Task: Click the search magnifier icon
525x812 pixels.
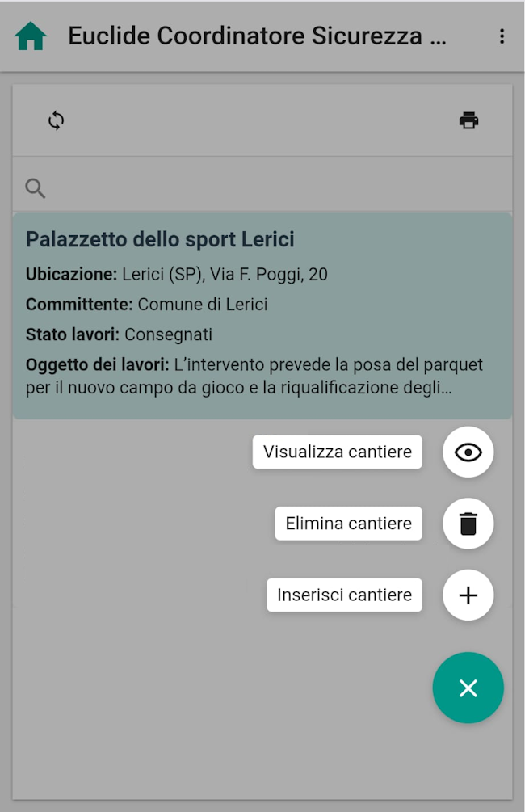Action: (x=36, y=188)
